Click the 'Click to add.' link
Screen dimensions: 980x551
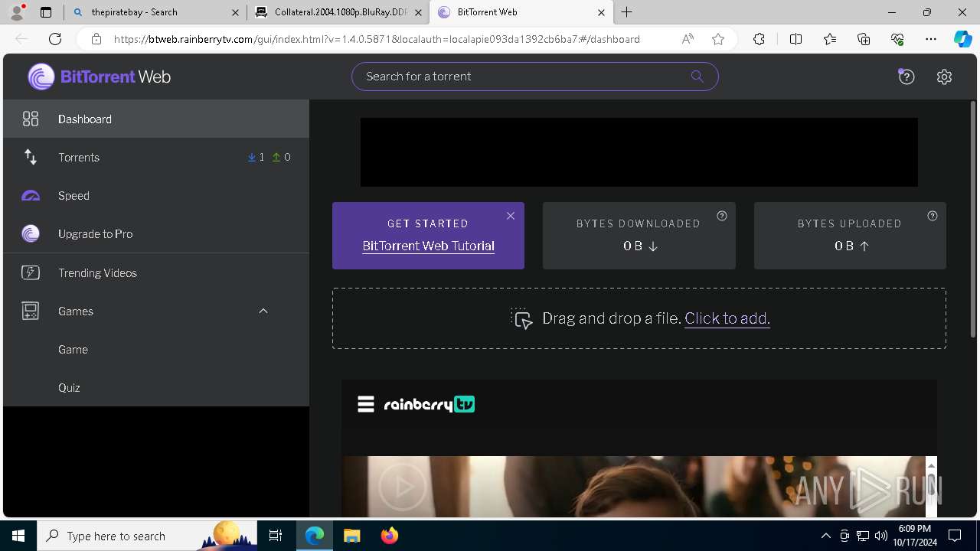pos(727,318)
